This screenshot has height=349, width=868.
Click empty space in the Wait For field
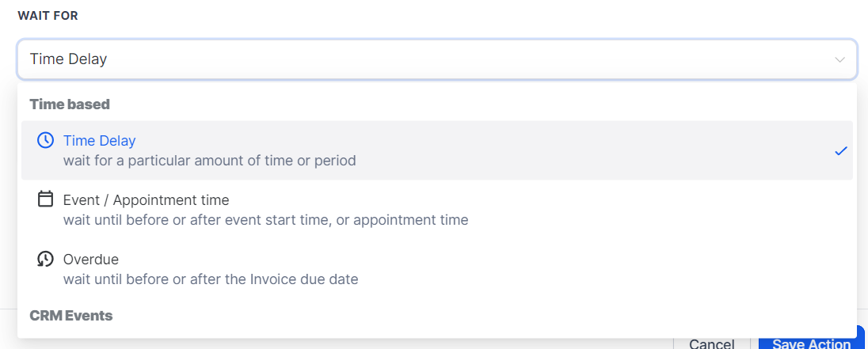475,59
